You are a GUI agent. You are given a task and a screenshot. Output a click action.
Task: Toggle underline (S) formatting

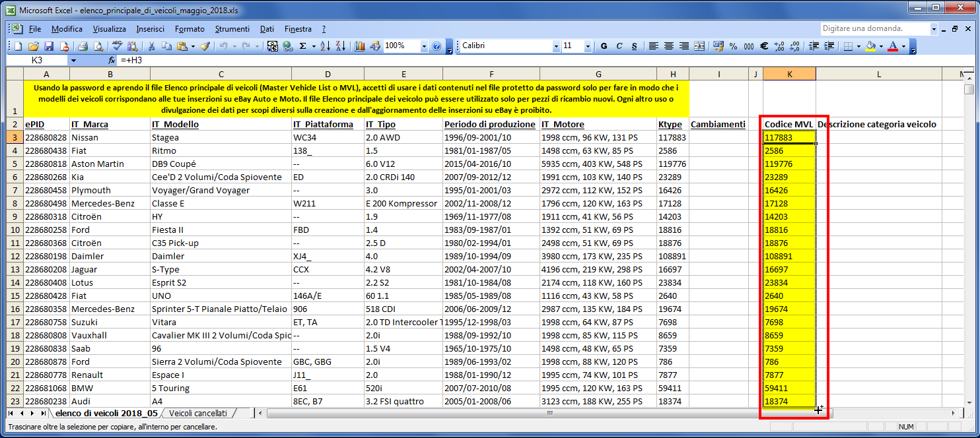pyautogui.click(x=634, y=46)
